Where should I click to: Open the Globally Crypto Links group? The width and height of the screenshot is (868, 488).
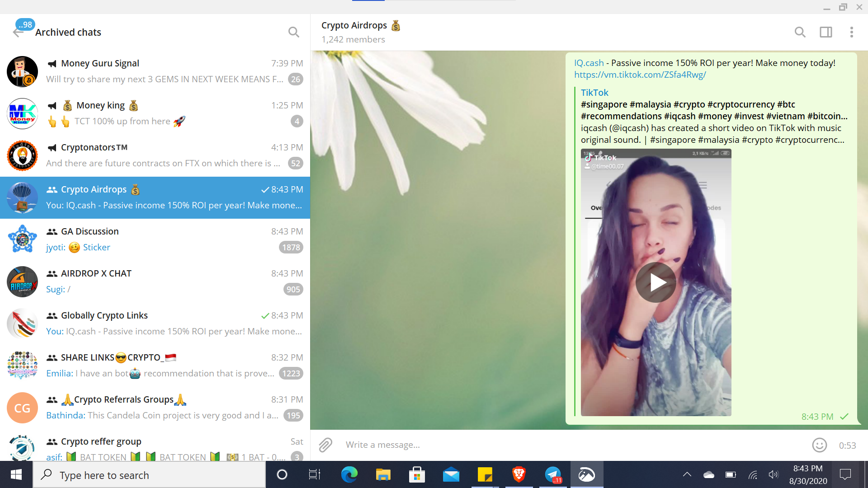click(155, 324)
